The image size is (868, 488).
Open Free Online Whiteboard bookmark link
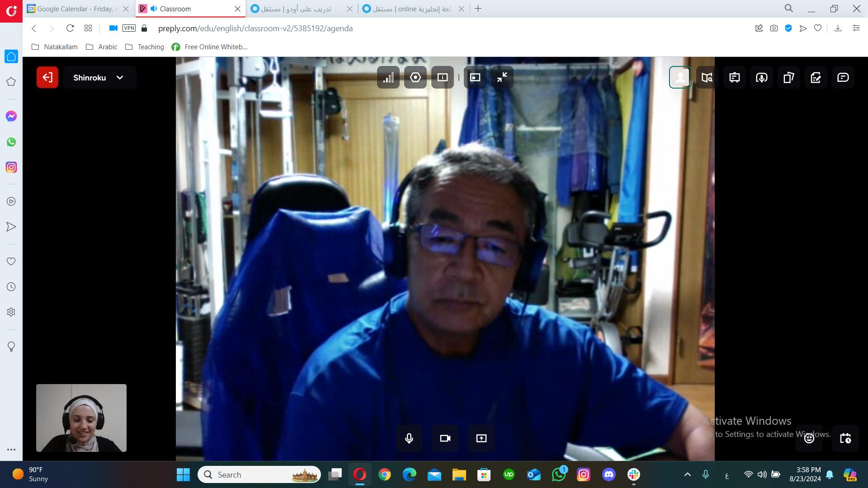click(210, 47)
